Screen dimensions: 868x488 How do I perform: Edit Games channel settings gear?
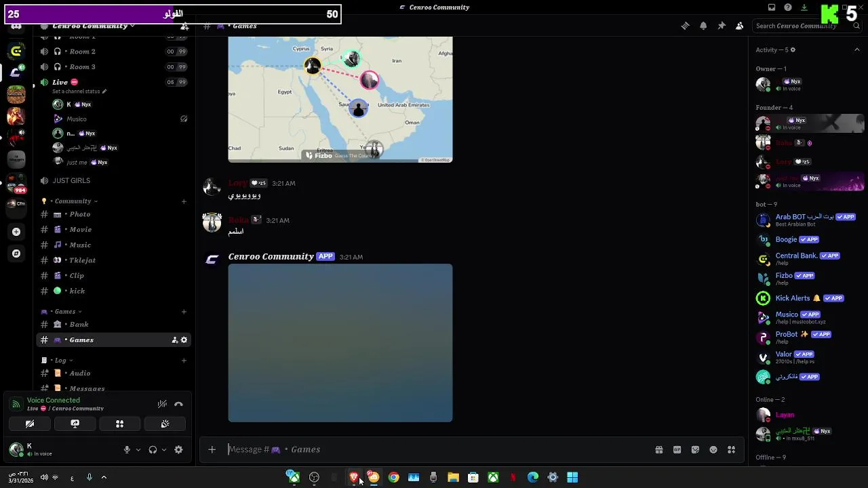(184, 340)
